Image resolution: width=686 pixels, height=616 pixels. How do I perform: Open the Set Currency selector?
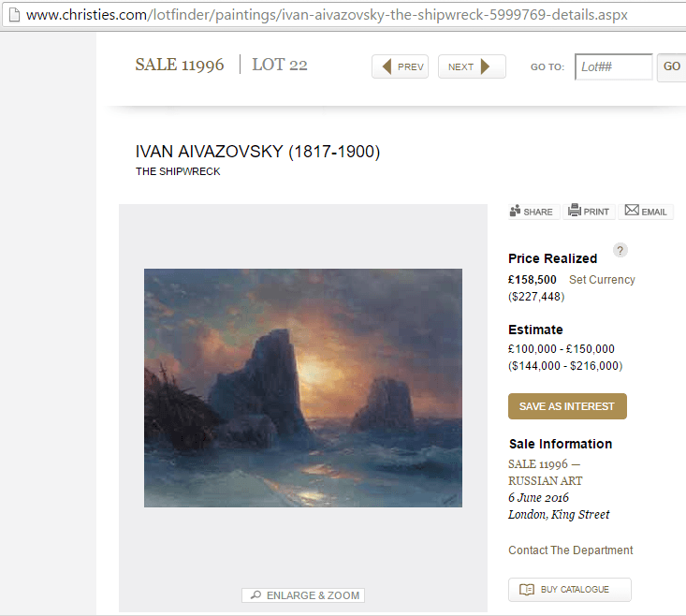602,280
